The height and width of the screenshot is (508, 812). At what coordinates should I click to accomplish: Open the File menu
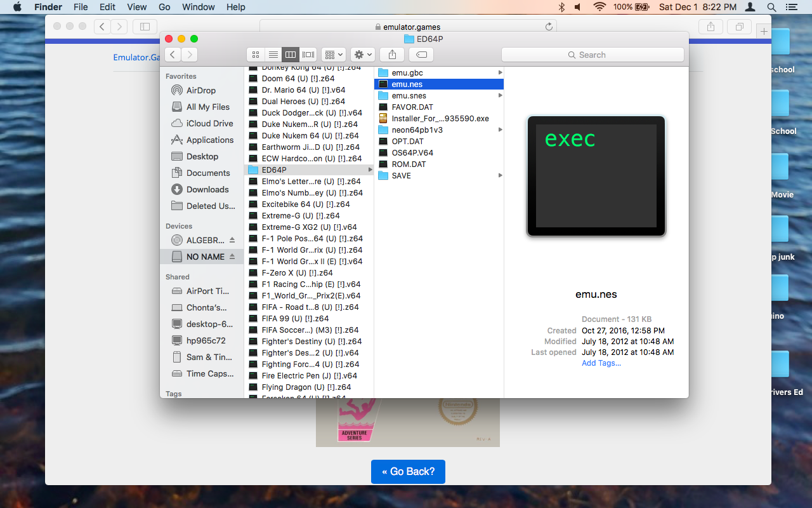(81, 7)
